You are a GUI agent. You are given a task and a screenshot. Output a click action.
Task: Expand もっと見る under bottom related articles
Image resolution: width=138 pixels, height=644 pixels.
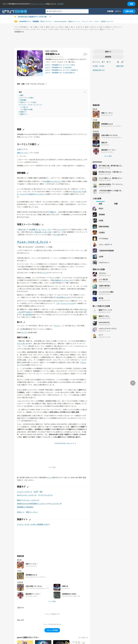(x=52, y=601)
